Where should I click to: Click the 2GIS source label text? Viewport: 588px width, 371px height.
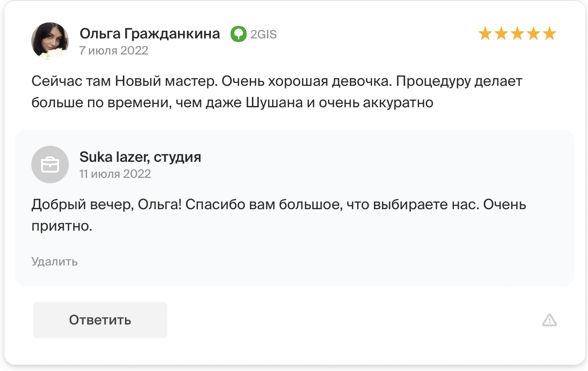[264, 34]
